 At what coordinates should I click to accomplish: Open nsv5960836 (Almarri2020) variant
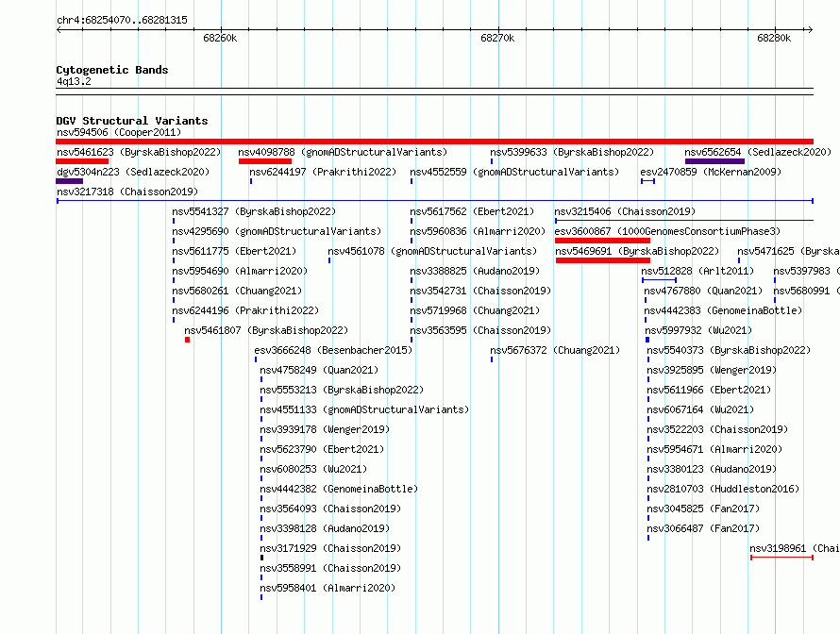coord(478,231)
